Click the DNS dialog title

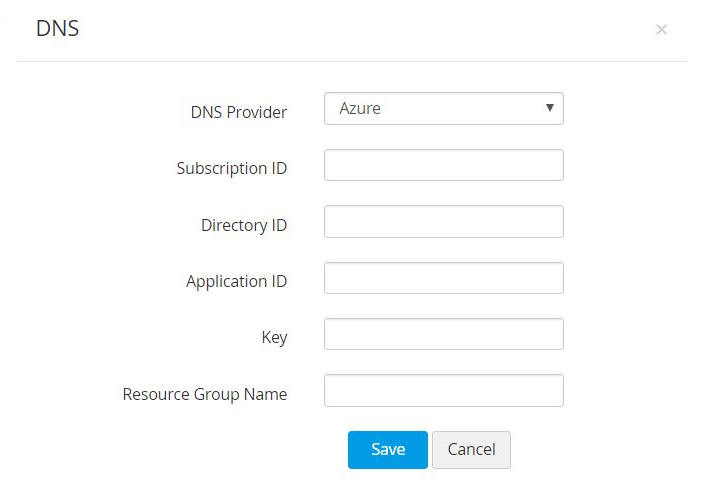[57, 29]
